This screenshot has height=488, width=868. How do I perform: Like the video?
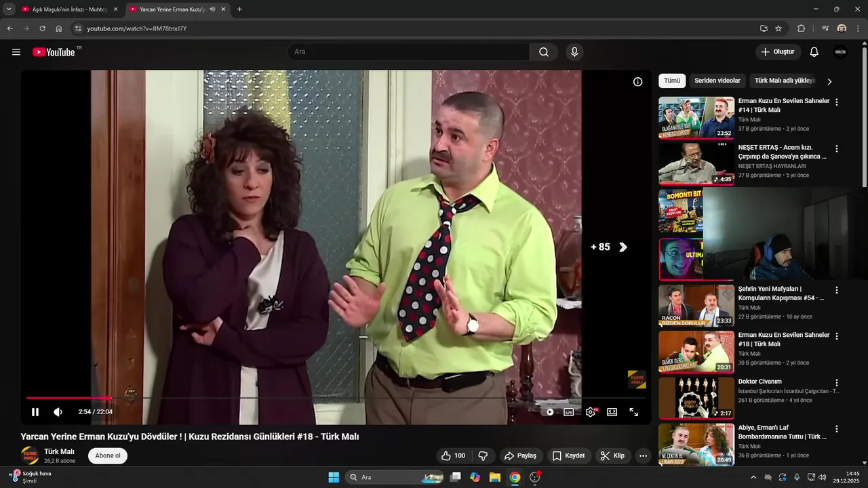(453, 455)
